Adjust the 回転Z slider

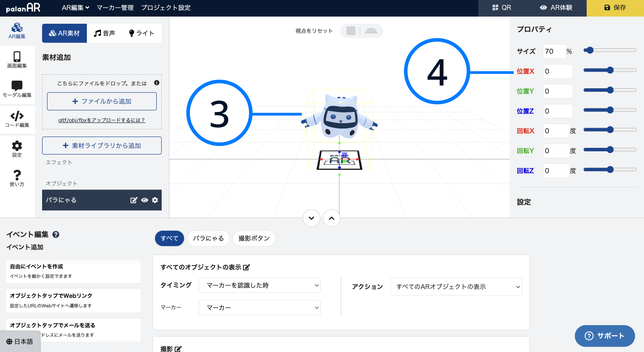coord(610,169)
